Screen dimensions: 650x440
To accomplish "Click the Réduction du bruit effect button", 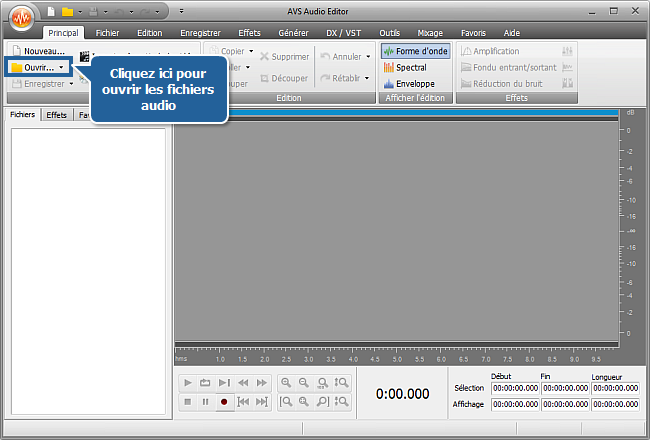I will pos(502,84).
